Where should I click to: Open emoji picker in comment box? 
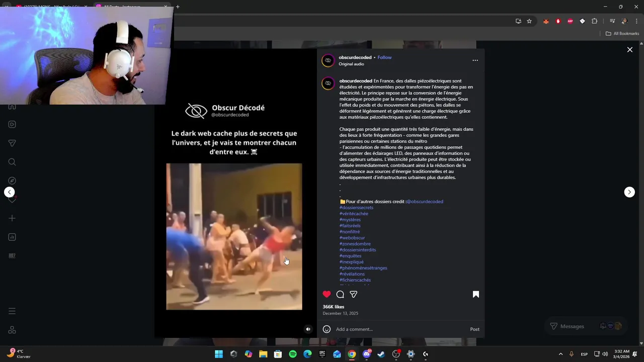tap(327, 329)
